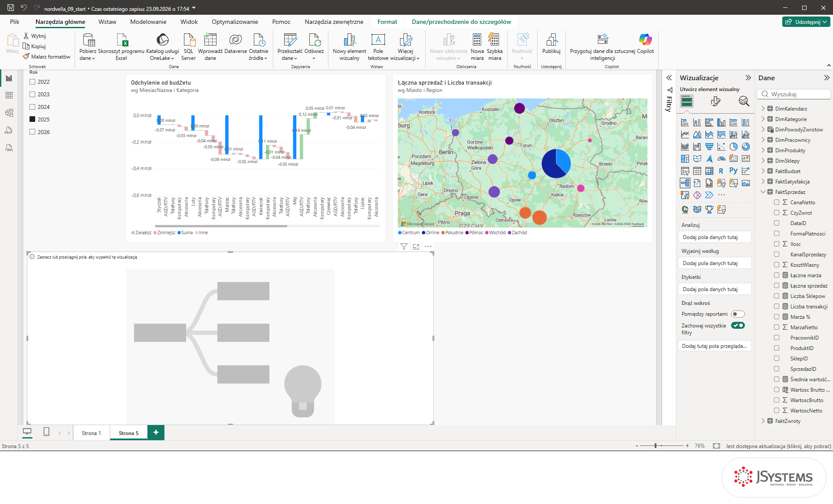Viewport: 833px width, 504px height.
Task: Collapse the FaktSprzedaz table
Action: pos(763,192)
